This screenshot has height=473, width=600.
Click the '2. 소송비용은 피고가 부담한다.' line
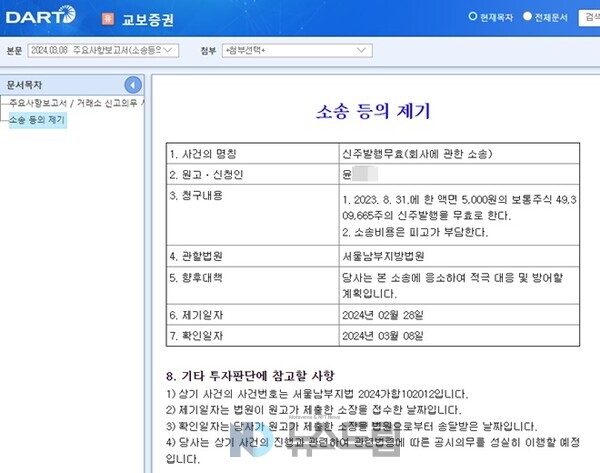click(x=415, y=232)
